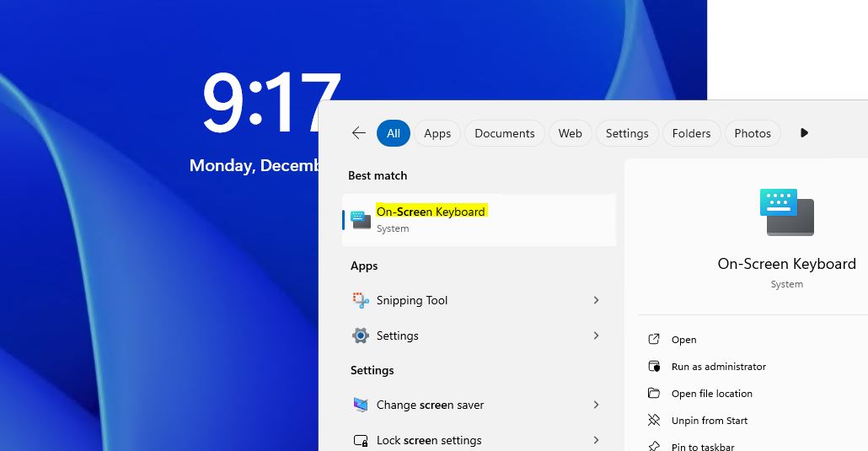The width and height of the screenshot is (868, 451).
Task: Switch to the Web filter tab
Action: pyautogui.click(x=570, y=133)
